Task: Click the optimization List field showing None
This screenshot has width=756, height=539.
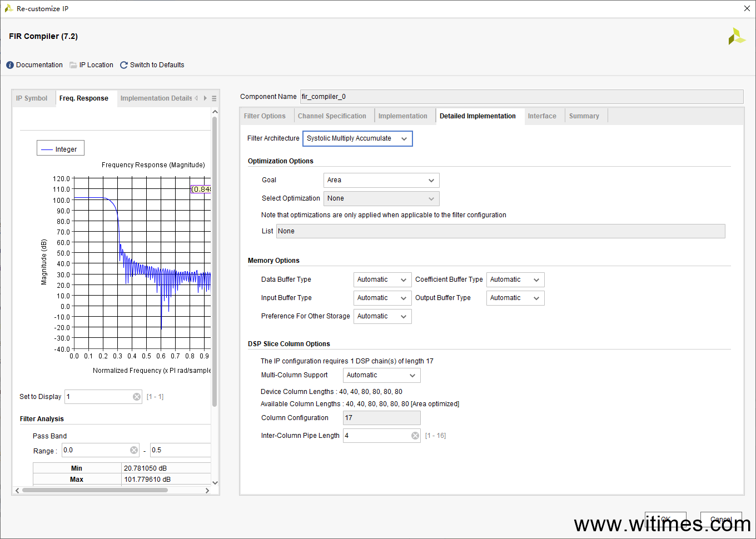Action: tap(500, 231)
